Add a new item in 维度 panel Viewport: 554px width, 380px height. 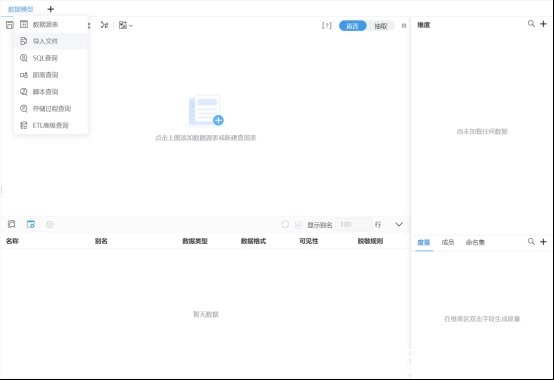click(x=543, y=24)
